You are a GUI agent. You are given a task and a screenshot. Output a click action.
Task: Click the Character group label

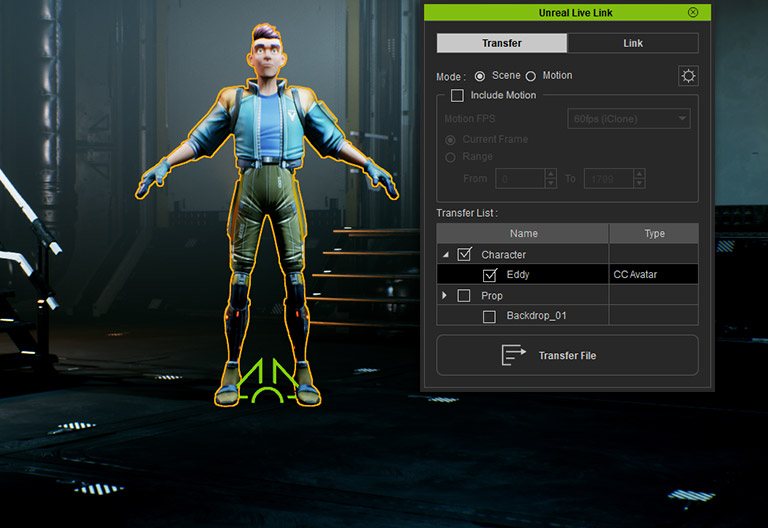(x=503, y=255)
